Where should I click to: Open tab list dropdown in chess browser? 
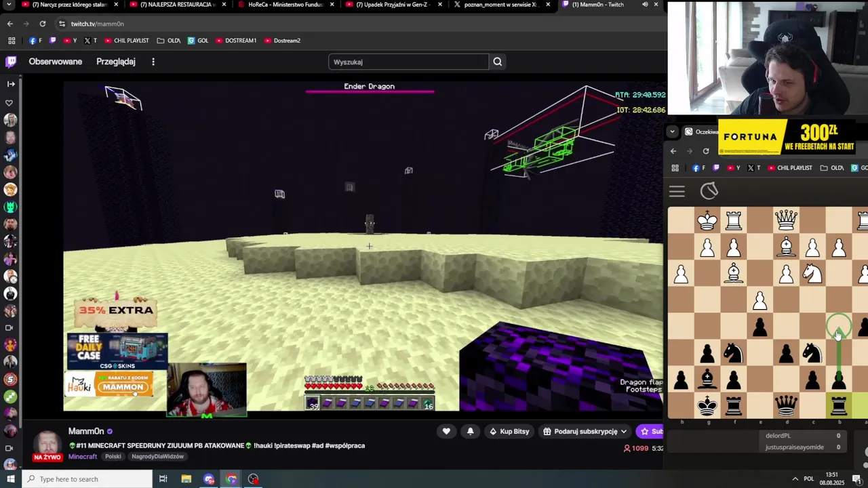tap(672, 131)
